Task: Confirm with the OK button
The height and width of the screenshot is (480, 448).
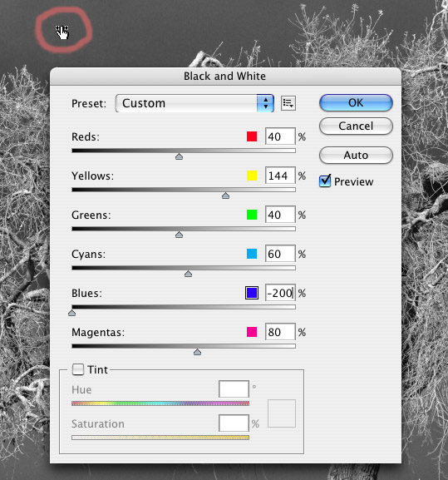Action: pyautogui.click(x=356, y=103)
